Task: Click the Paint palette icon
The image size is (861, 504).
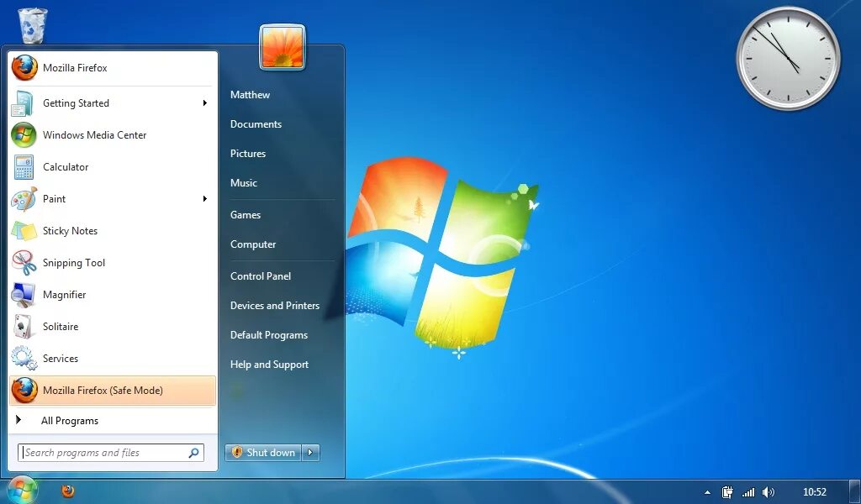Action: (x=24, y=198)
